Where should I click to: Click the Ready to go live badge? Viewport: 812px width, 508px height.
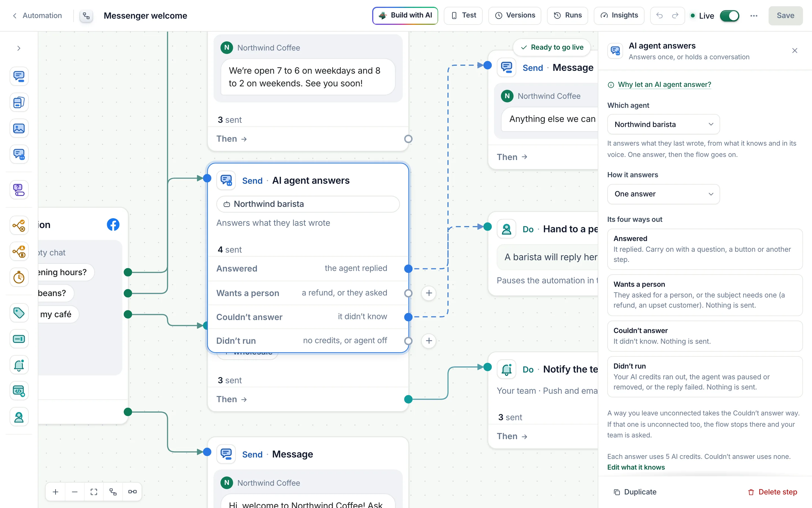coord(551,47)
